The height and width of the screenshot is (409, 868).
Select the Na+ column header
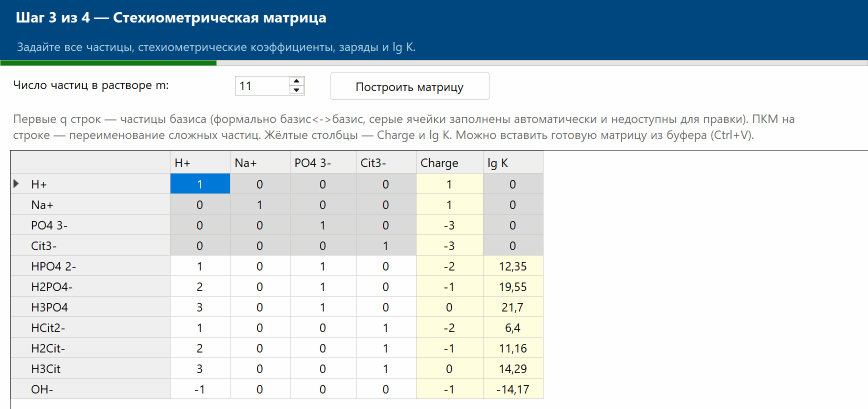260,163
